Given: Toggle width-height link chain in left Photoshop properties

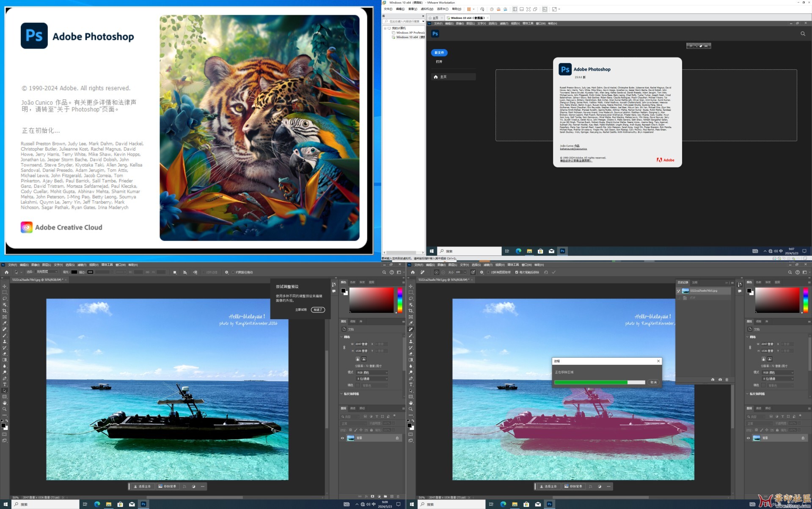Looking at the screenshot, I should (x=344, y=348).
